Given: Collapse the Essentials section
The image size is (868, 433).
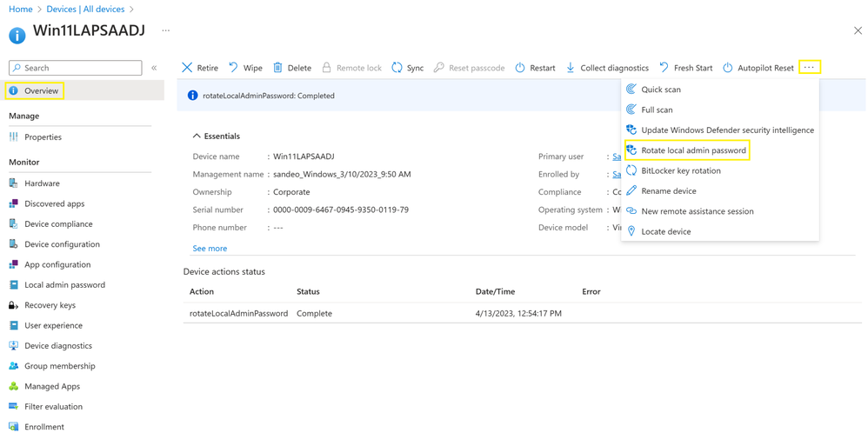Looking at the screenshot, I should click(x=217, y=137).
